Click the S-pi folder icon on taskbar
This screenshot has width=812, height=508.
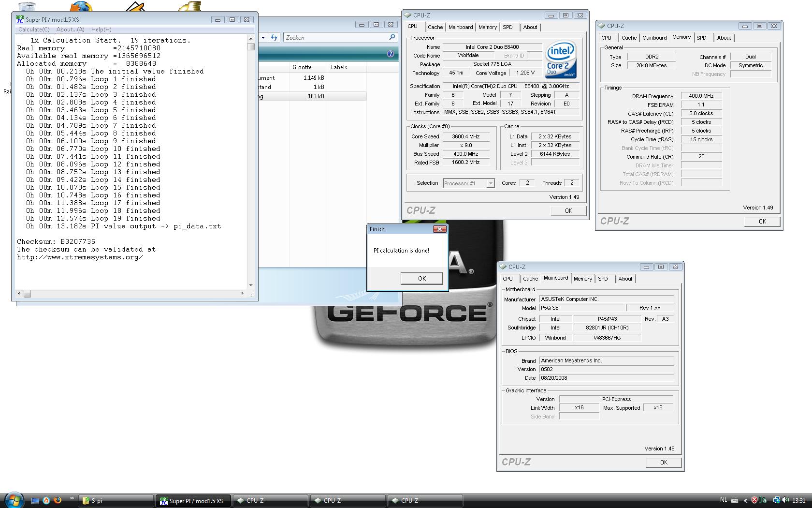[x=86, y=501]
